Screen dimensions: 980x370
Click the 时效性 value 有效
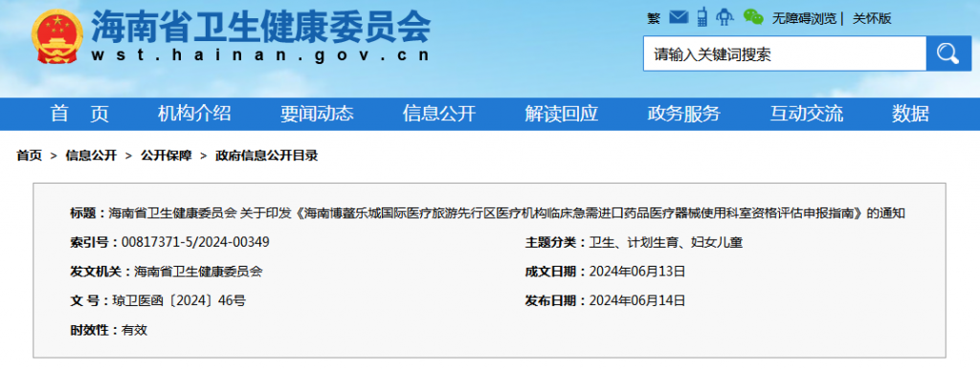coord(134,330)
